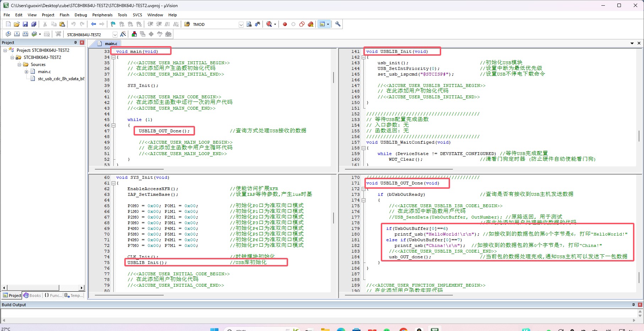Open the Peripherals menu
The width and height of the screenshot is (644, 331).
click(x=102, y=15)
